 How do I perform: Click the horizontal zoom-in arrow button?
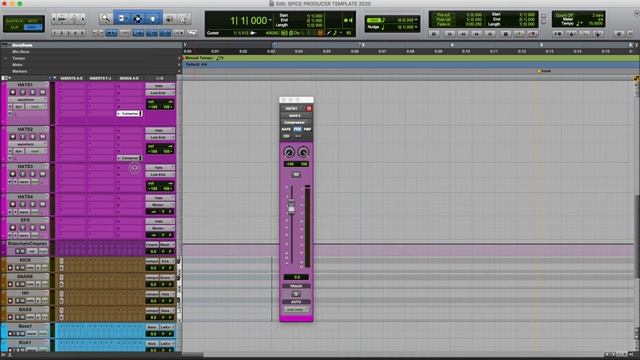[83, 18]
